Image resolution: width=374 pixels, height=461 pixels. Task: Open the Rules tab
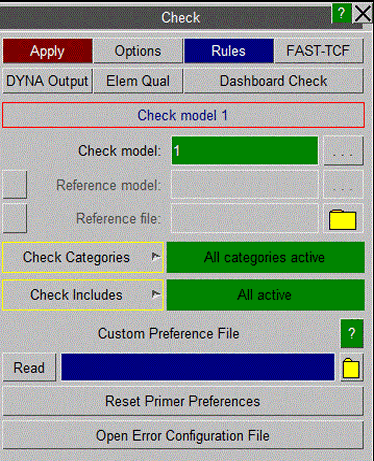229,51
